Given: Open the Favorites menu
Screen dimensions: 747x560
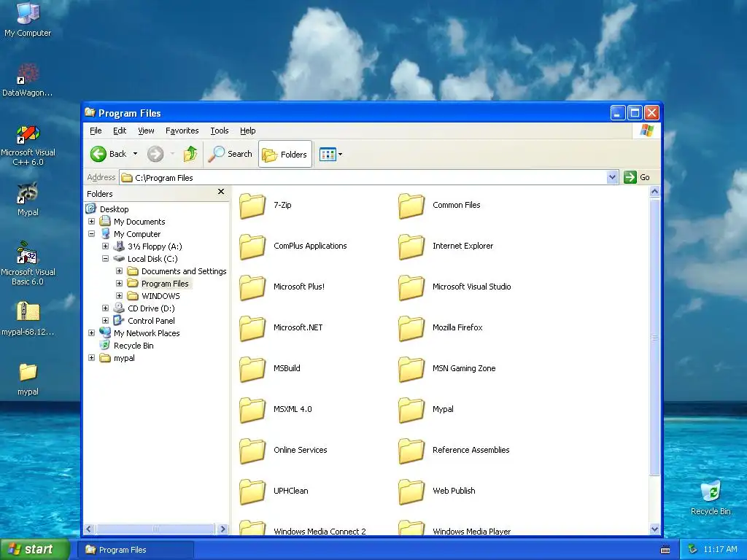Looking at the screenshot, I should tap(182, 131).
